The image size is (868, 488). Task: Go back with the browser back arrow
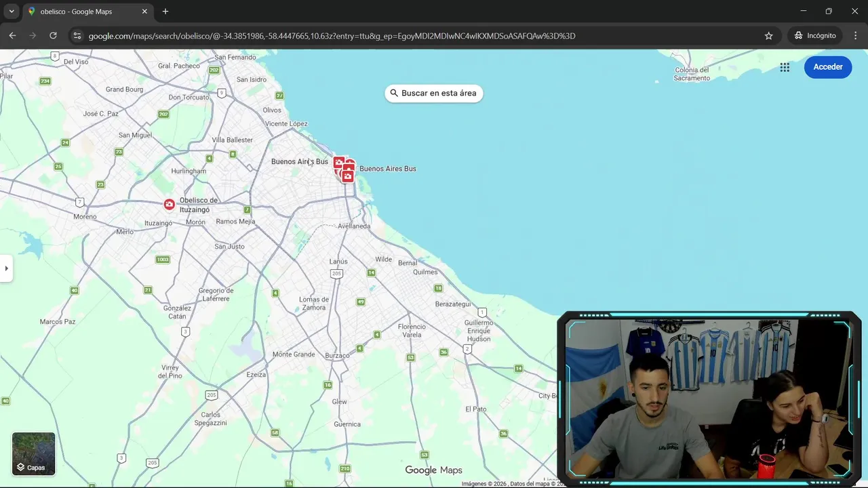[12, 35]
